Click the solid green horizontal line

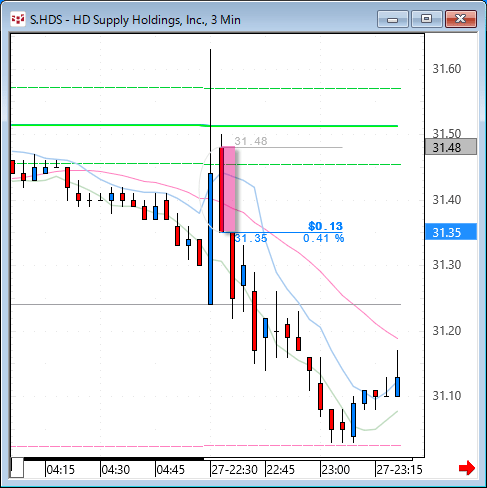pyautogui.click(x=204, y=126)
